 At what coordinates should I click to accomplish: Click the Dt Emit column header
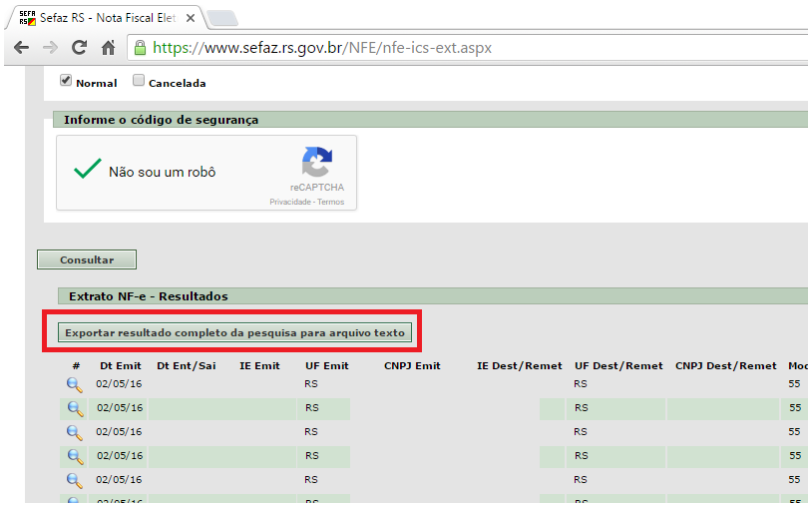click(120, 366)
